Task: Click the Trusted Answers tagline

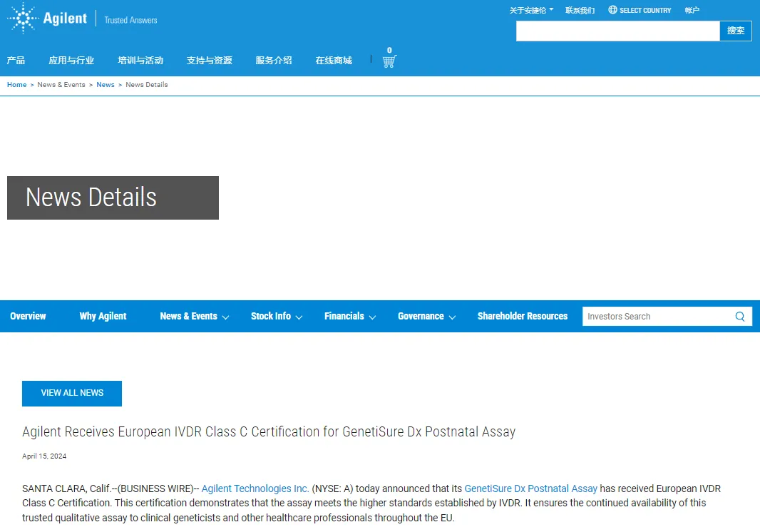Action: (x=131, y=20)
